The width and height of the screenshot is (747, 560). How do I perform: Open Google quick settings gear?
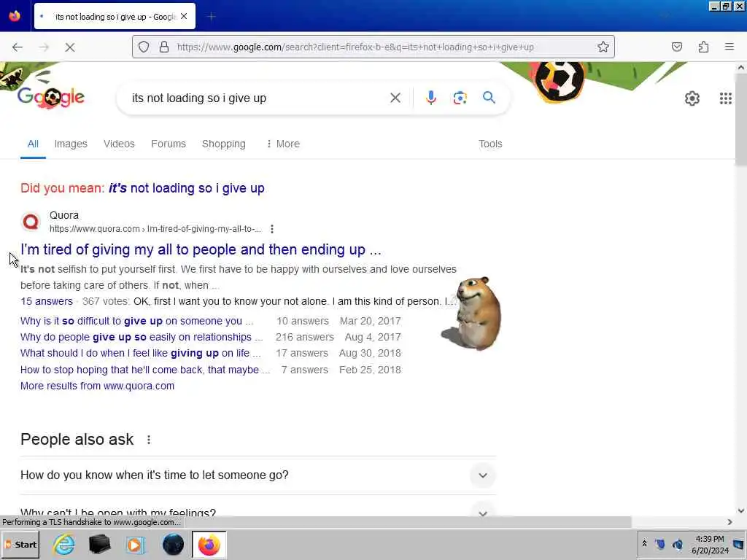(692, 98)
